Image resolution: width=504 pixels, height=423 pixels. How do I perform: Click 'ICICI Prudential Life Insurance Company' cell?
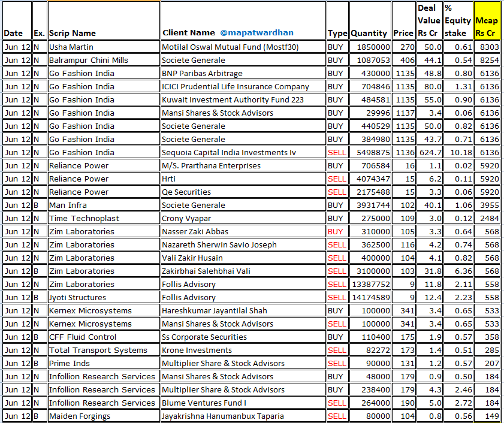(x=243, y=86)
